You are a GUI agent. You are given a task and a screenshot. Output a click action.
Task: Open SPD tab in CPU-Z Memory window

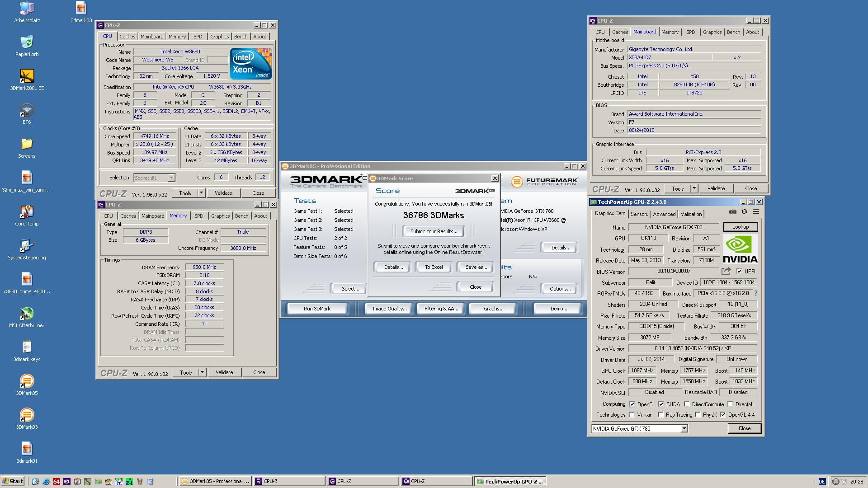pyautogui.click(x=199, y=216)
